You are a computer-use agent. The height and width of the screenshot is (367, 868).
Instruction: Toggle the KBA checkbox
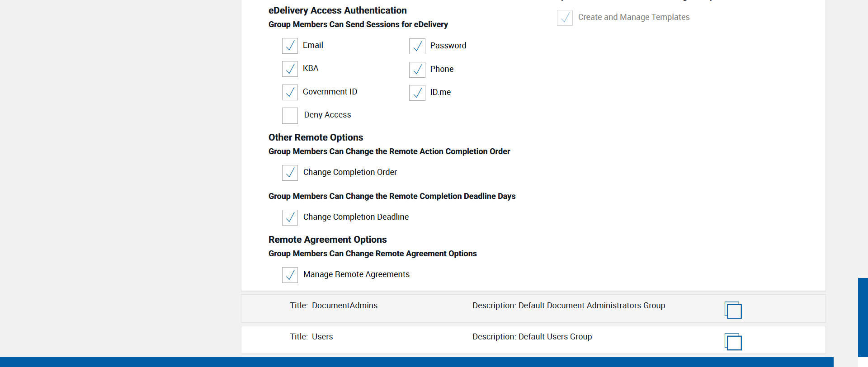[x=290, y=69]
